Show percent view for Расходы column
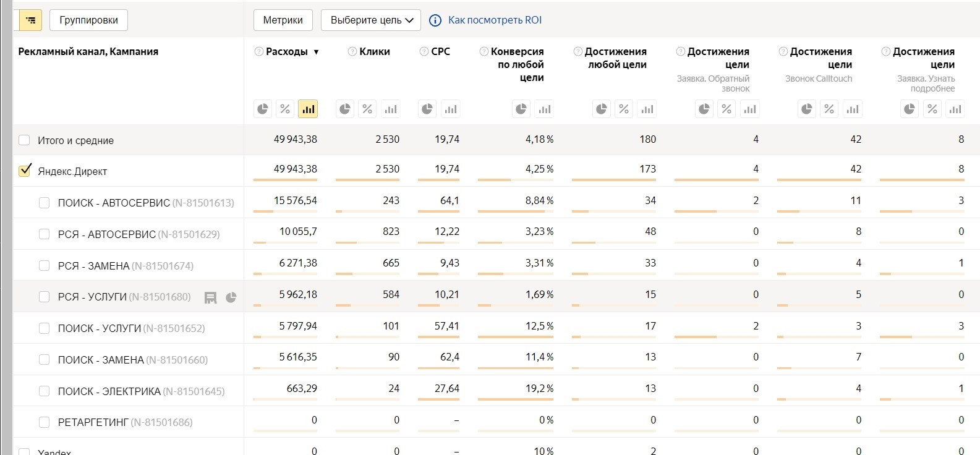Viewport: 980px width, 455px height. pyautogui.click(x=285, y=109)
